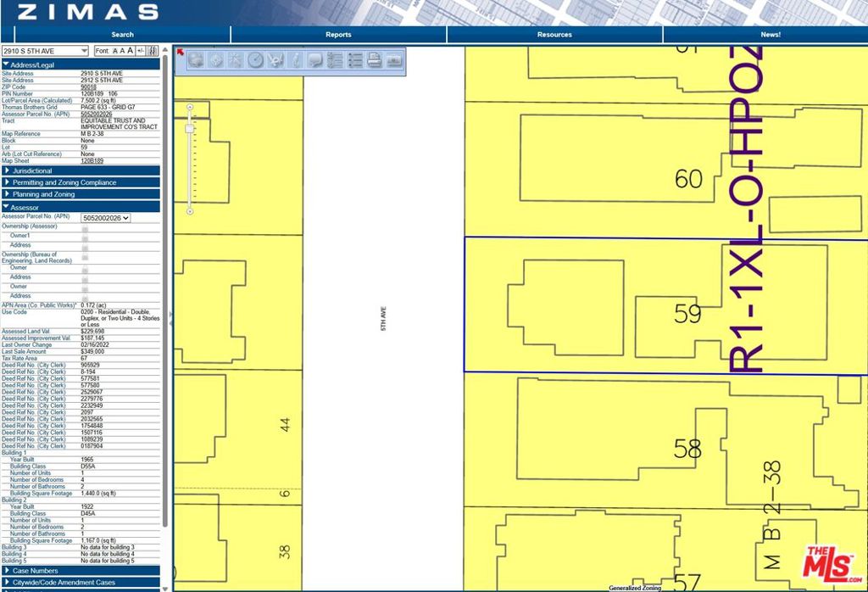This screenshot has height=592, width=868.
Task: Click the bulleted list legend icon
Action: point(354,60)
